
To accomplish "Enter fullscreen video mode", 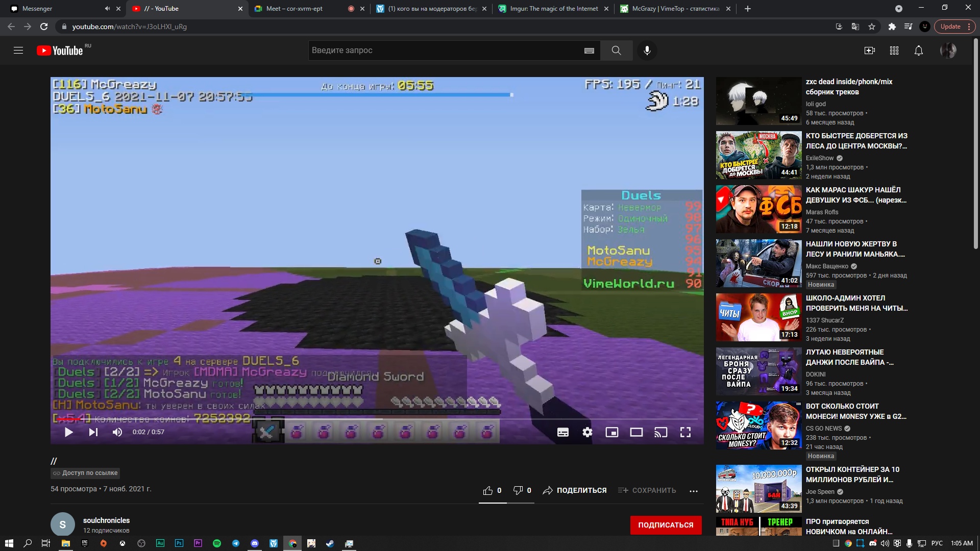I will (685, 432).
